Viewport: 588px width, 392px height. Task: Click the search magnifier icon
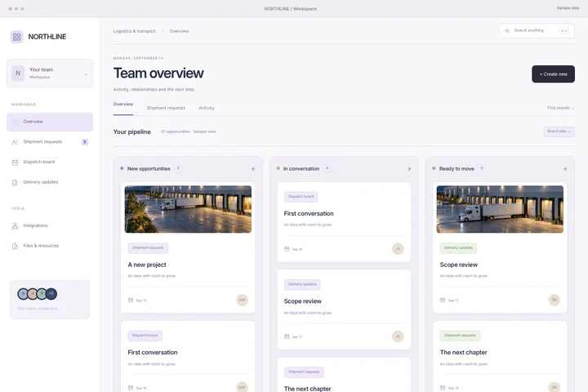[x=507, y=31]
